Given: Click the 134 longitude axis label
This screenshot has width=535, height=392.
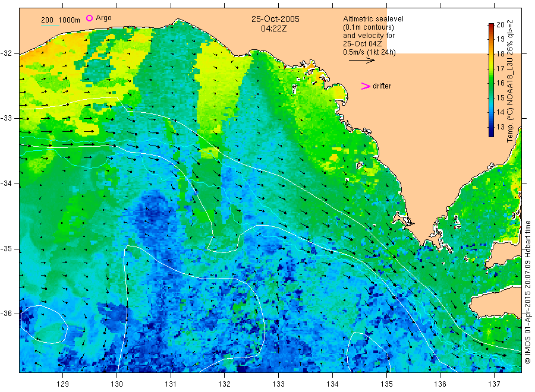Looking at the screenshot, I should click(x=332, y=384).
